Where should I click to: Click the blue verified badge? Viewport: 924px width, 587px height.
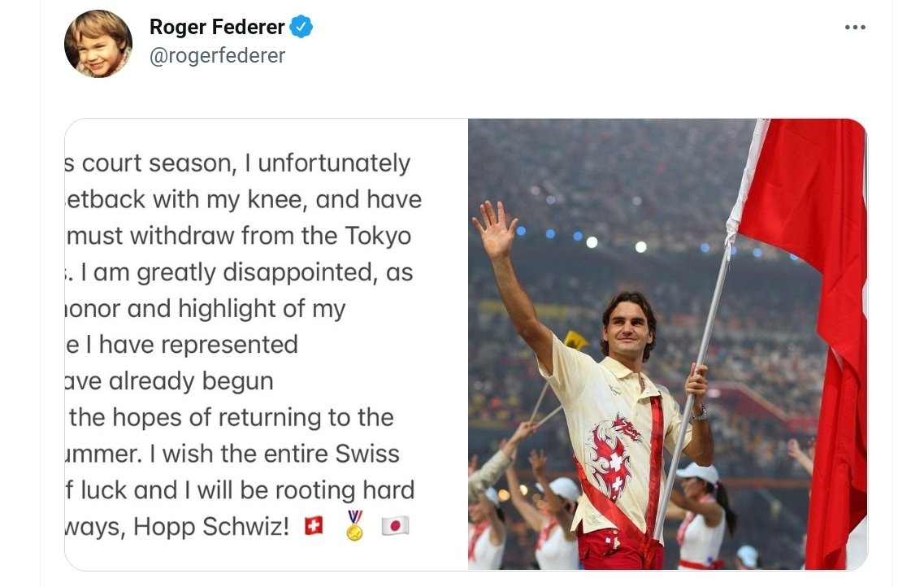(302, 27)
